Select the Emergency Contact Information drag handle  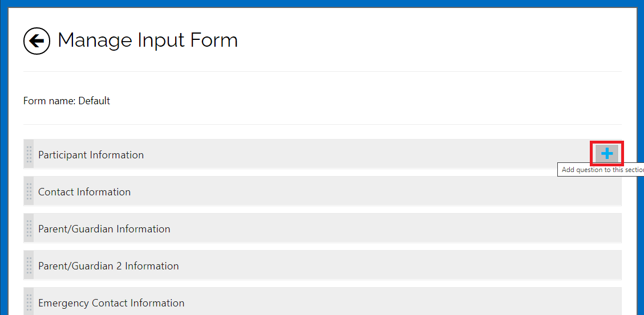pos(29,302)
